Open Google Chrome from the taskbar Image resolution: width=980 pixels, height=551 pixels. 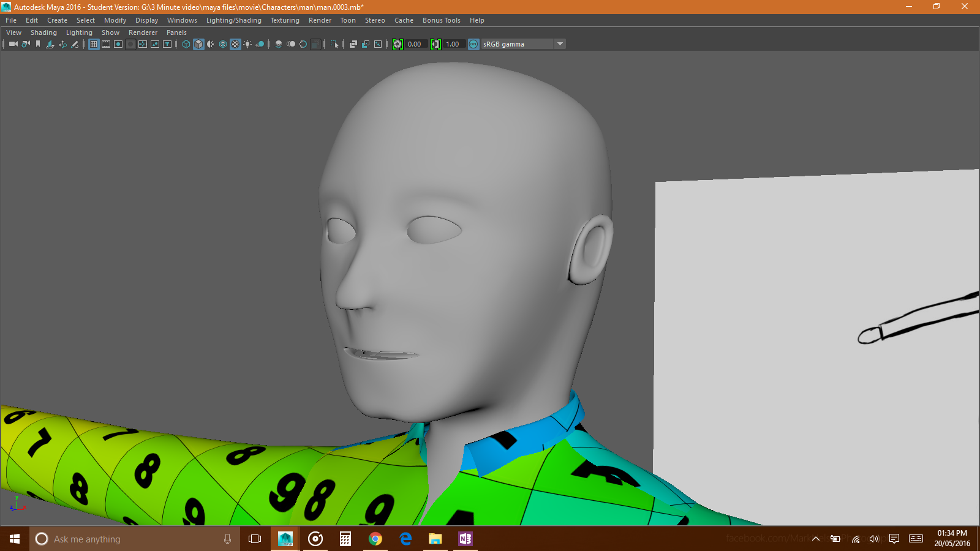pyautogui.click(x=375, y=539)
